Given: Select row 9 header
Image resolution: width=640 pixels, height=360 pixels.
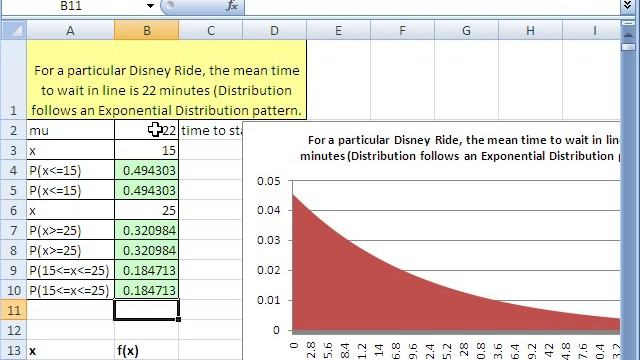Looking at the screenshot, I should click(13, 270).
